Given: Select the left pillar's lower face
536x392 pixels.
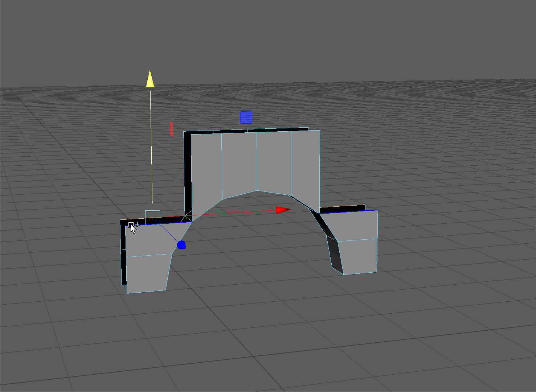Looking at the screenshot, I should click(147, 274).
